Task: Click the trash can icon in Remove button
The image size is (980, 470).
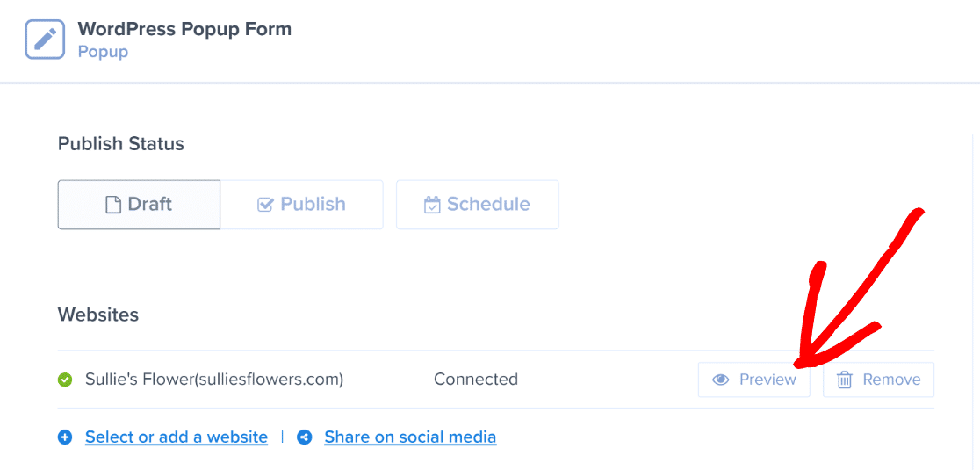Action: 845,380
